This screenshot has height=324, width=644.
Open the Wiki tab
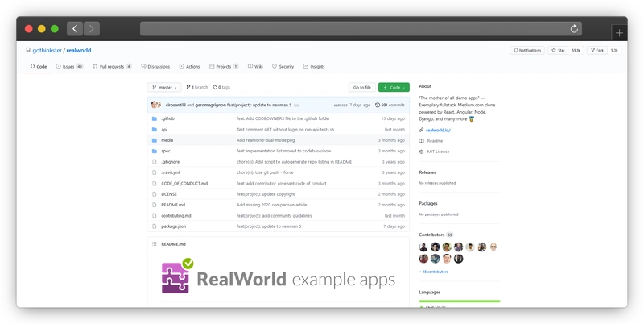[255, 67]
